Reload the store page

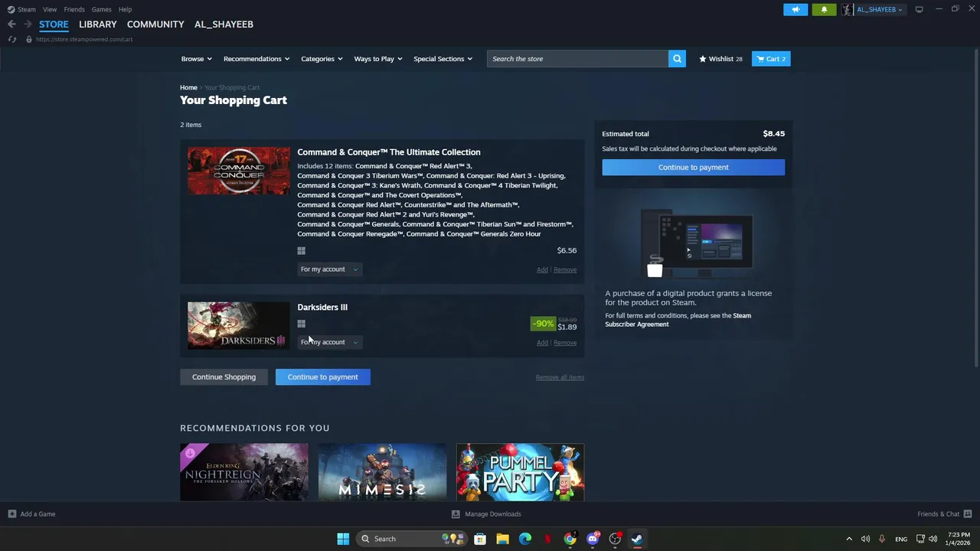click(x=12, y=39)
